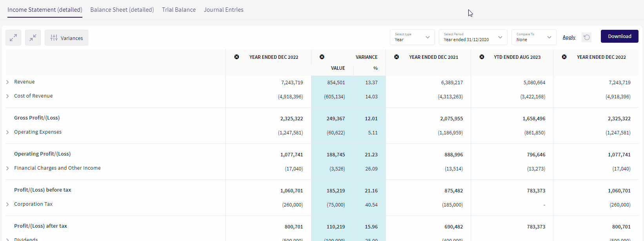644x241 pixels.
Task: Switch to the Trial Balance tab
Action: 179,10
